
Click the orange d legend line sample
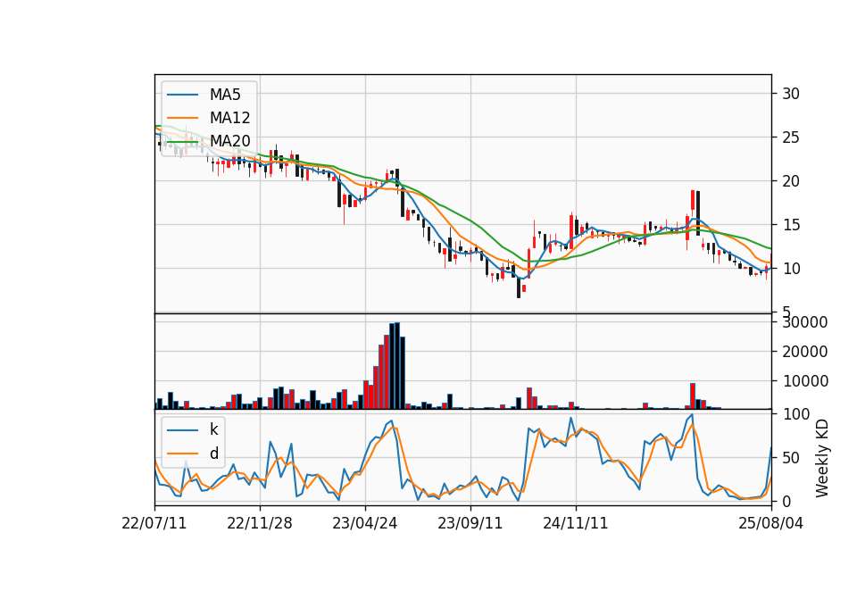182,454
